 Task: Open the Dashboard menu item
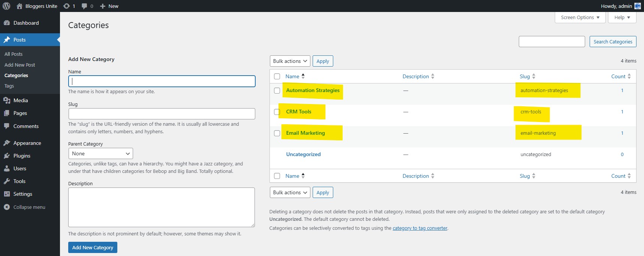point(30,23)
